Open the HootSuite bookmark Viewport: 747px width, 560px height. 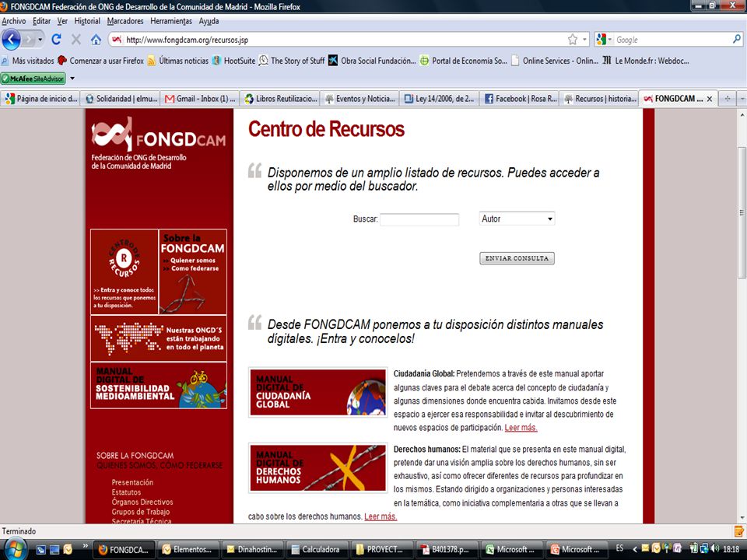click(234, 61)
